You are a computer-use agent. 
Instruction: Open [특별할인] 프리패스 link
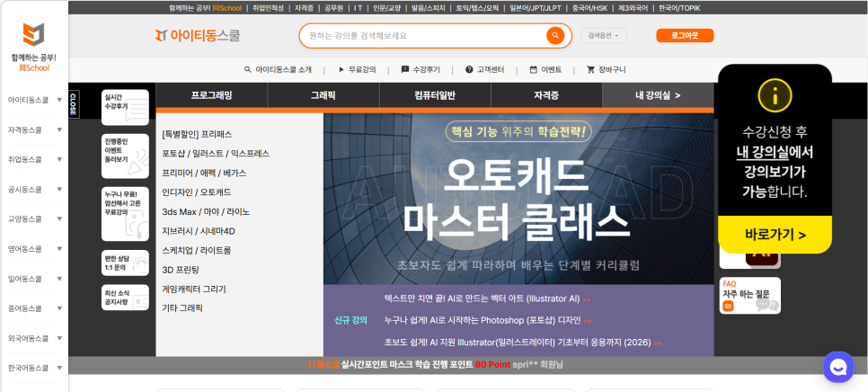[x=197, y=134]
